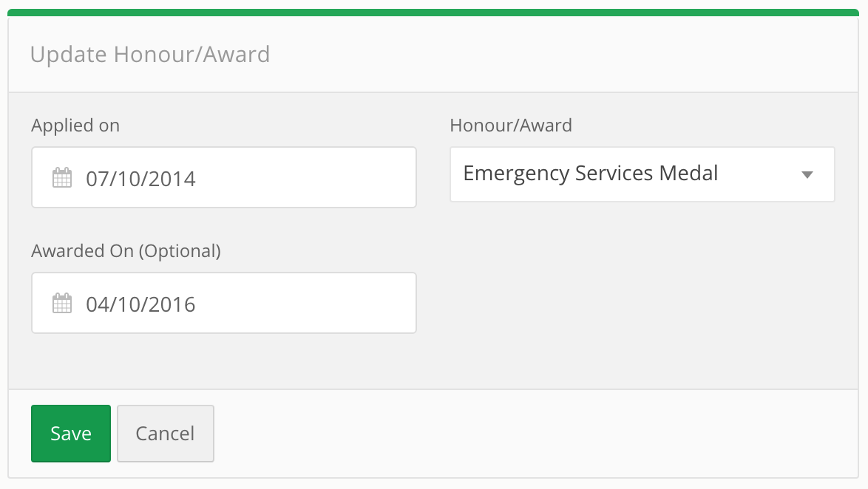Viewport: 868px width, 489px height.
Task: Click empty space right of Applied on date
Action: pyautogui.click(x=305, y=177)
